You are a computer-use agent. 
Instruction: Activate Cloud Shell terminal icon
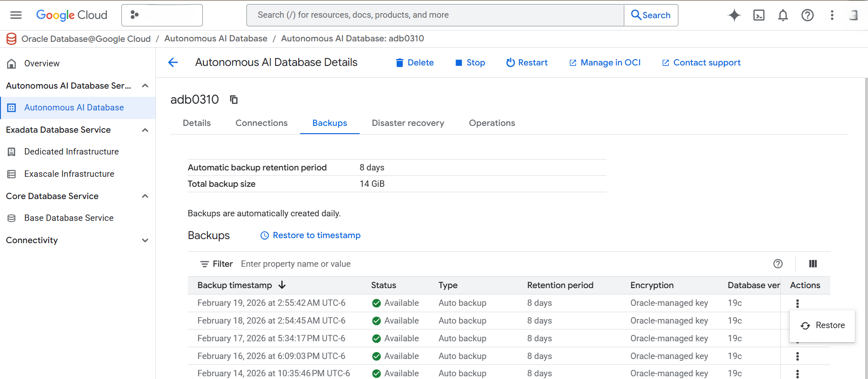(x=758, y=15)
